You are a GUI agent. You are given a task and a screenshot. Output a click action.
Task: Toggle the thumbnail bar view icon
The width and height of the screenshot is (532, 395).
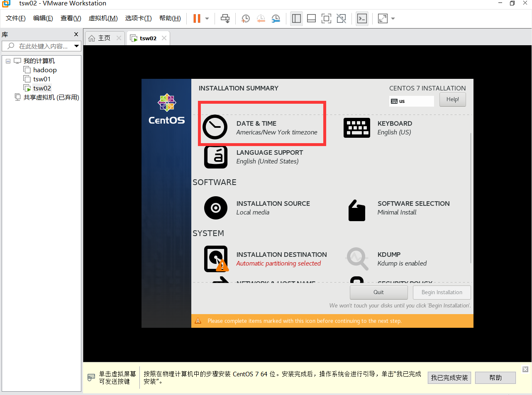pyautogui.click(x=311, y=18)
